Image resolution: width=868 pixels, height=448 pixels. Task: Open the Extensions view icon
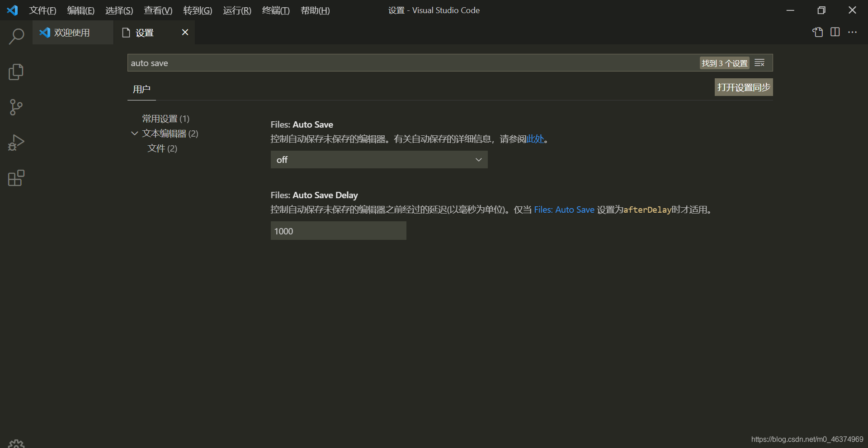[16, 178]
